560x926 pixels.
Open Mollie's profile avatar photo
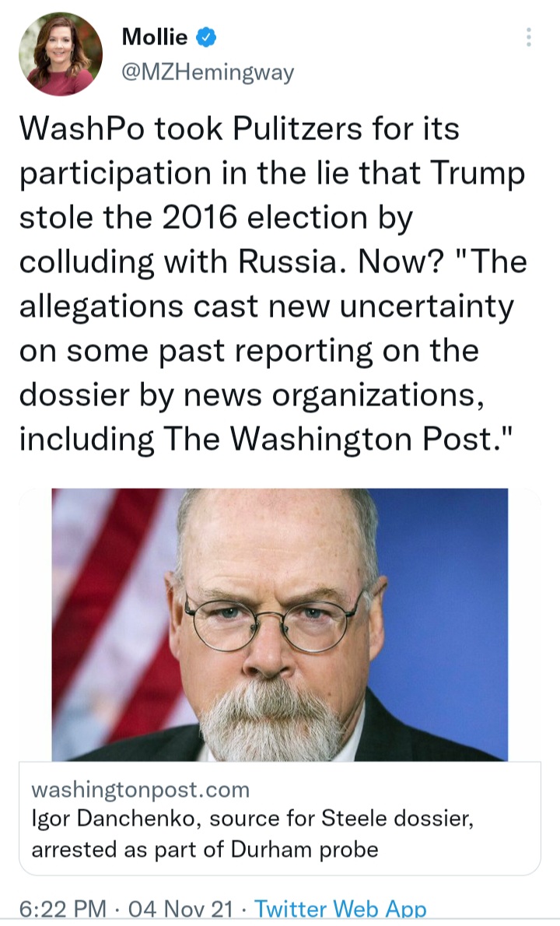tap(61, 54)
